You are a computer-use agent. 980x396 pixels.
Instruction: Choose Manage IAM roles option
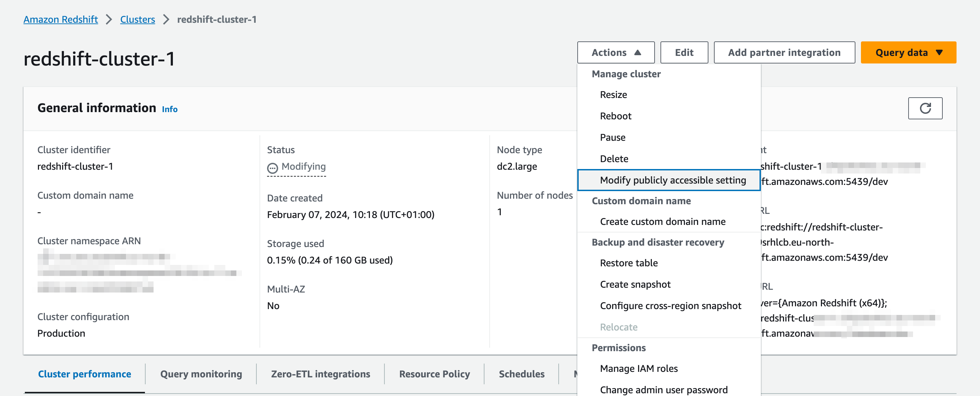coord(668,368)
